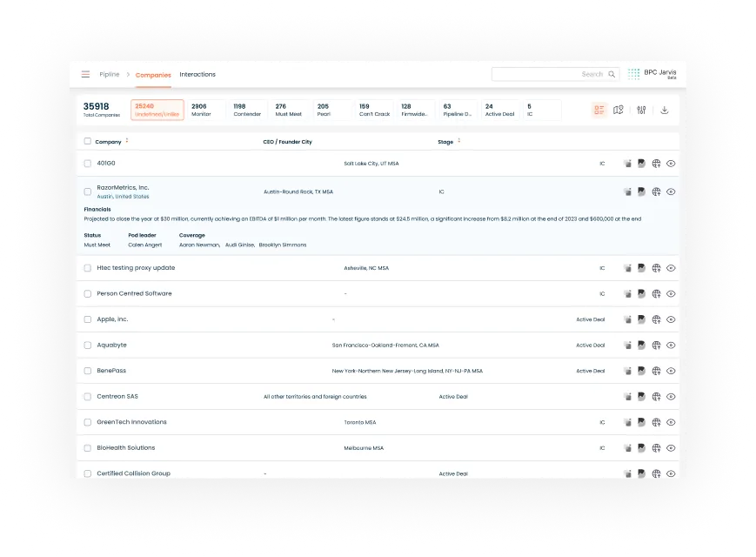This screenshot has width=756, height=557.
Task: Click the globe icon for Aquabyte
Action: tap(657, 346)
